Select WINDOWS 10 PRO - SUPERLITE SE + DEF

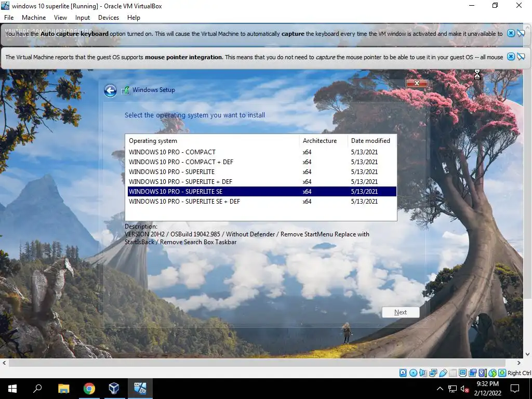click(x=262, y=201)
